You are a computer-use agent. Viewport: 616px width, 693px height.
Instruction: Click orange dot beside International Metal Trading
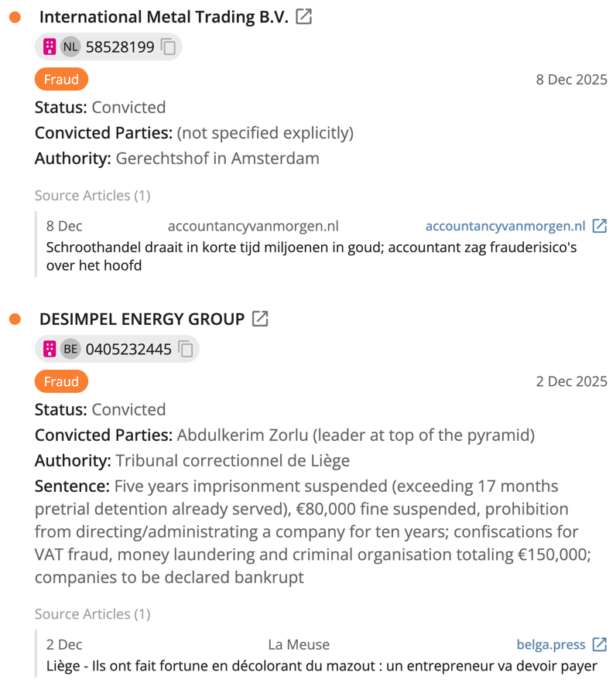pyautogui.click(x=15, y=17)
